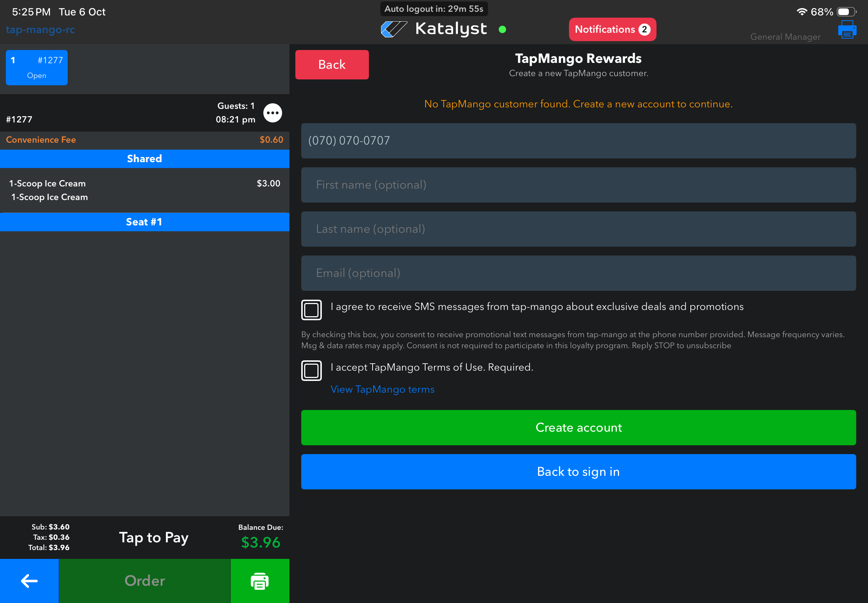
Task: Click the 1-Scoop Ice Cream modifier line
Action: pos(50,197)
